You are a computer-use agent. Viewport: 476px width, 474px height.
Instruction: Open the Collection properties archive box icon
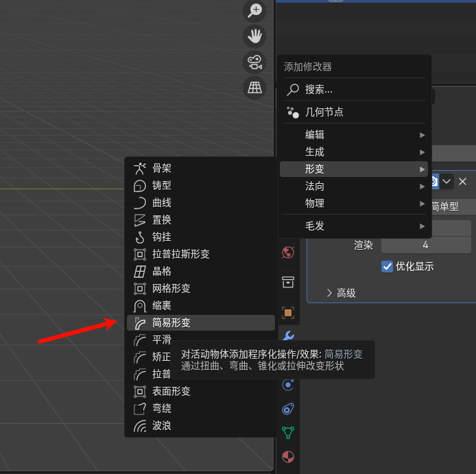tap(288, 283)
